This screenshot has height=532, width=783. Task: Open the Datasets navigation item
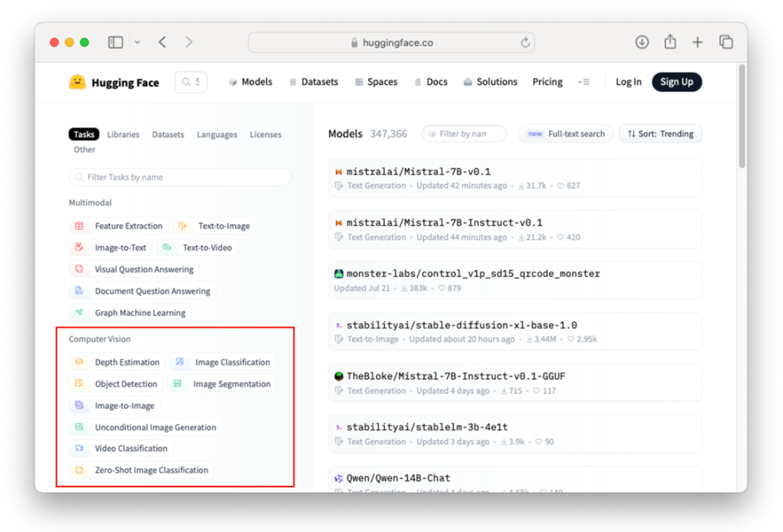tap(313, 82)
